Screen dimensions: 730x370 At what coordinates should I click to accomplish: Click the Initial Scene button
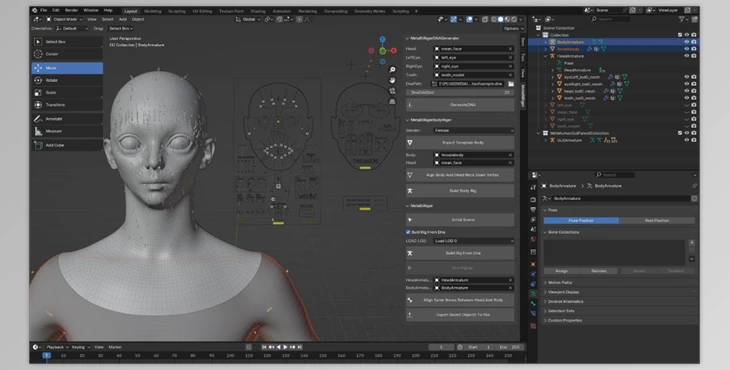point(460,220)
